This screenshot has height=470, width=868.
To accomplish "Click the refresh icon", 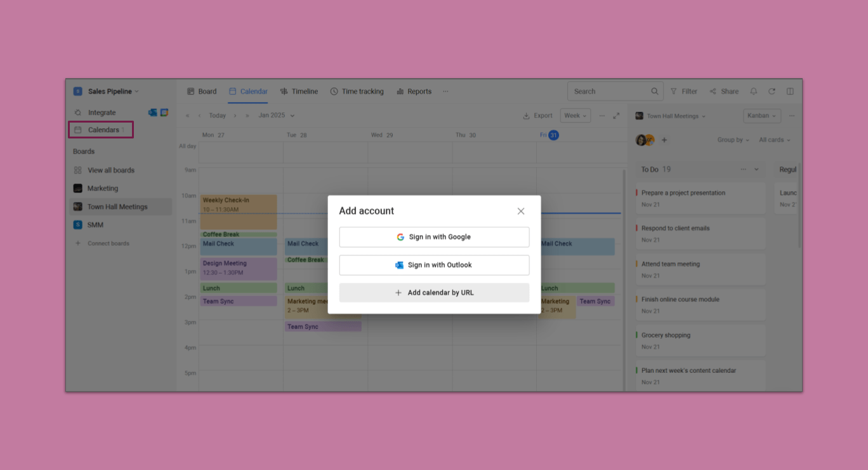I will [772, 91].
